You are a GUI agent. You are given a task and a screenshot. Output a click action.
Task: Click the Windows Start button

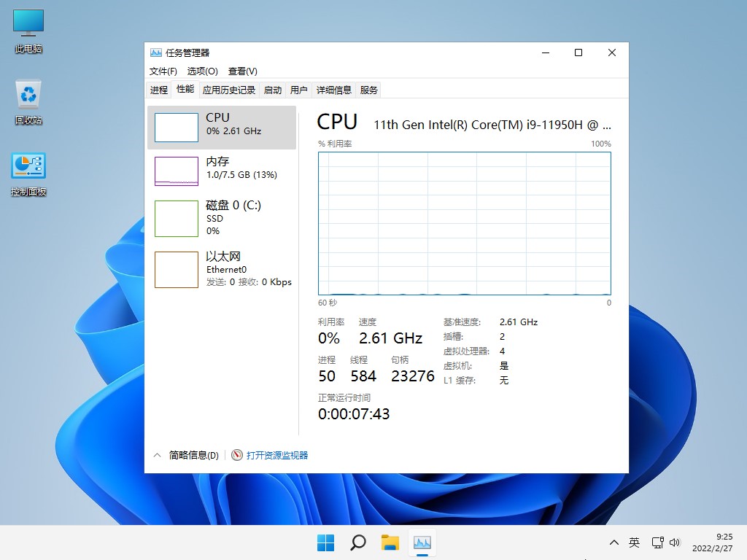pos(325,542)
